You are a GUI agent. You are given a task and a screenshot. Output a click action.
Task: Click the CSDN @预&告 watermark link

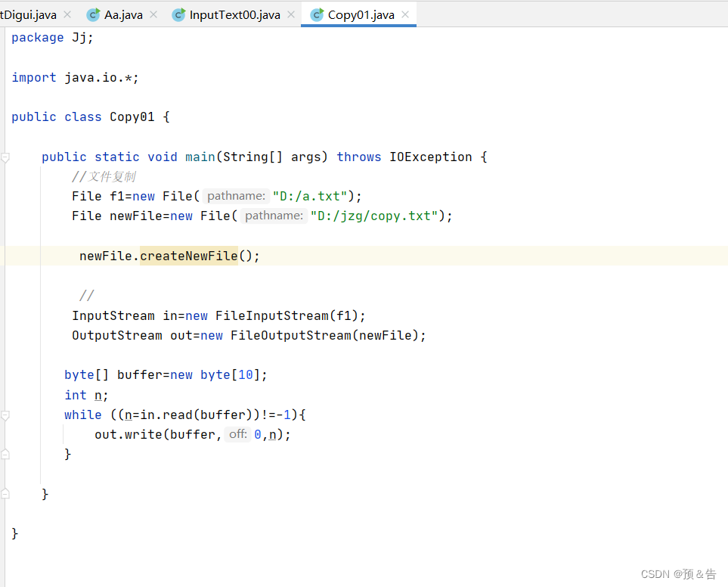(679, 573)
